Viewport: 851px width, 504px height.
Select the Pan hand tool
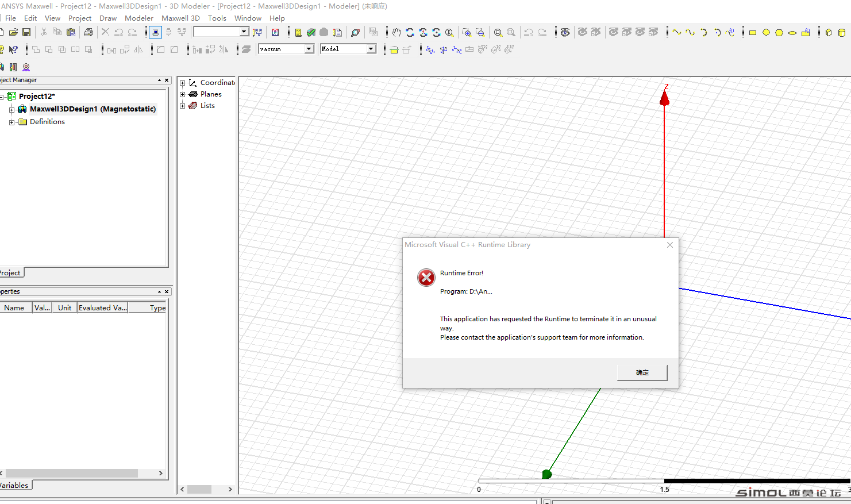[x=396, y=32]
